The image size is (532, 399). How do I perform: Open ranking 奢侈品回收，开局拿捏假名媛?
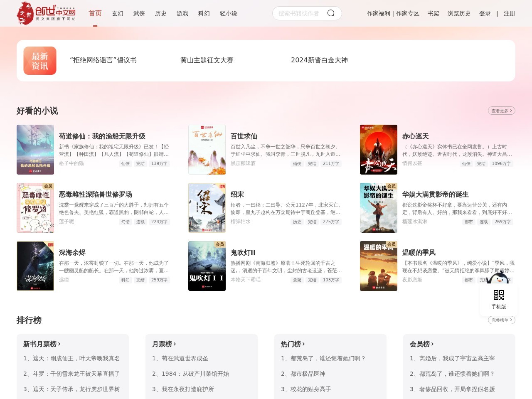point(452,389)
